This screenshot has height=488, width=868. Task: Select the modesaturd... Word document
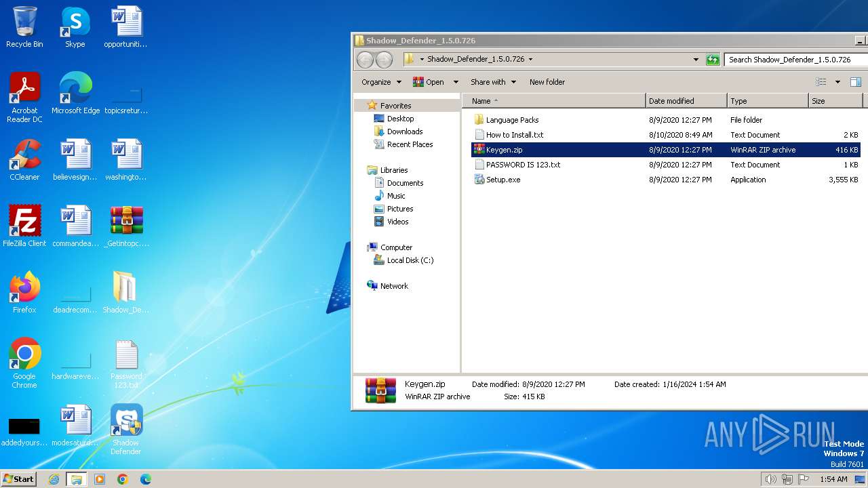tap(75, 426)
